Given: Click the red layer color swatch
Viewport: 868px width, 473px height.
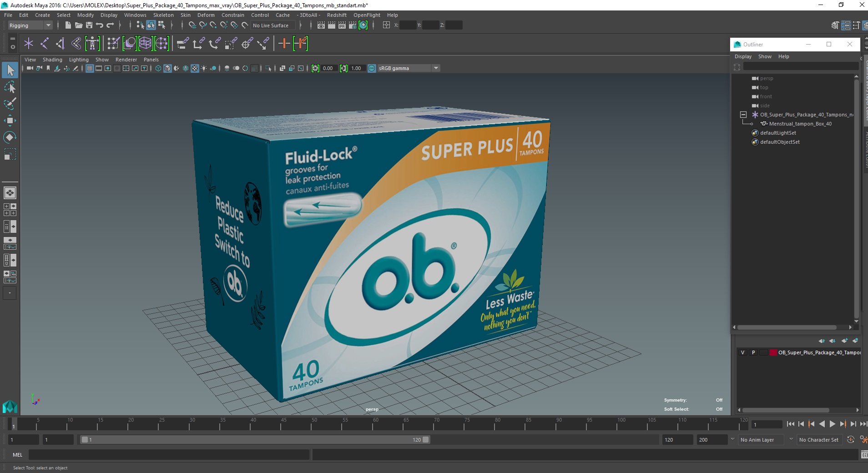Looking at the screenshot, I should pyautogui.click(x=773, y=352).
